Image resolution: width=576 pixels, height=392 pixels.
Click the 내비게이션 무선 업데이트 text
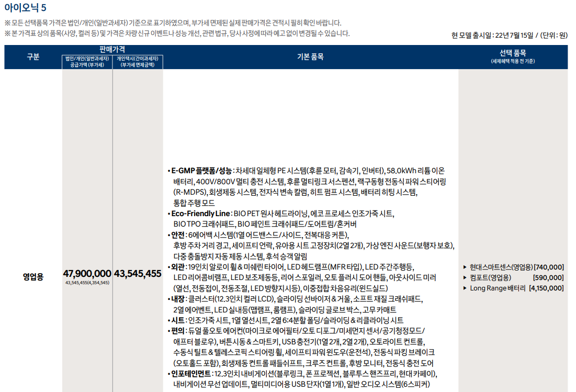(x=210, y=384)
